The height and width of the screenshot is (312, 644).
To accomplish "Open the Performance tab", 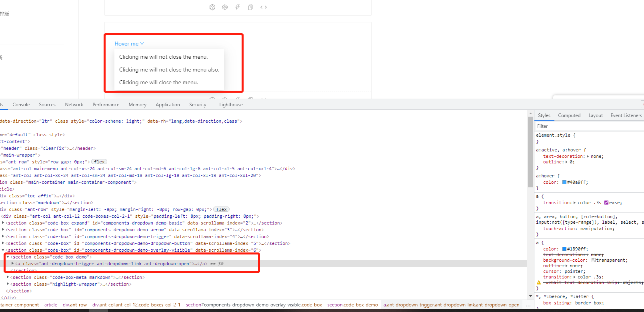I will (106, 105).
